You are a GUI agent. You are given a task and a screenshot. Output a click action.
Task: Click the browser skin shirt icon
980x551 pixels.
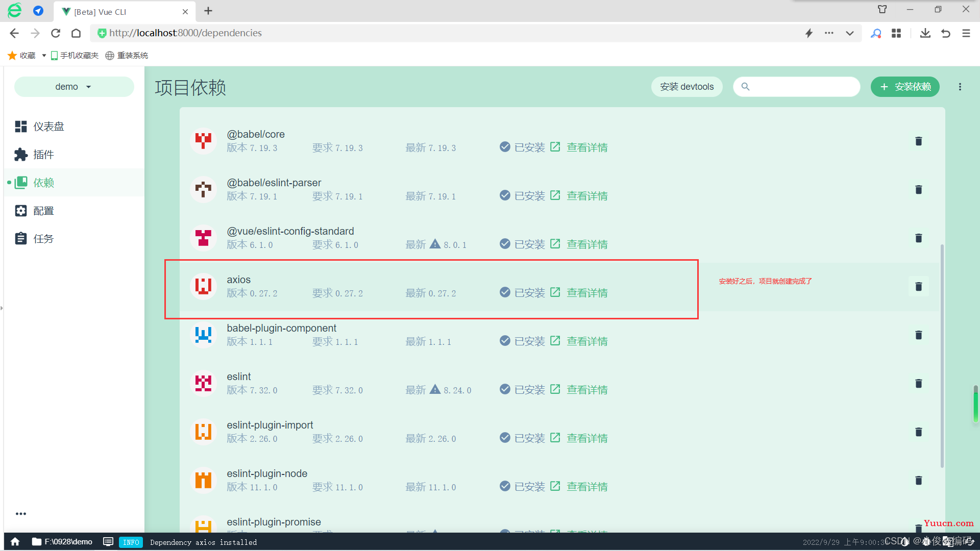[882, 9]
